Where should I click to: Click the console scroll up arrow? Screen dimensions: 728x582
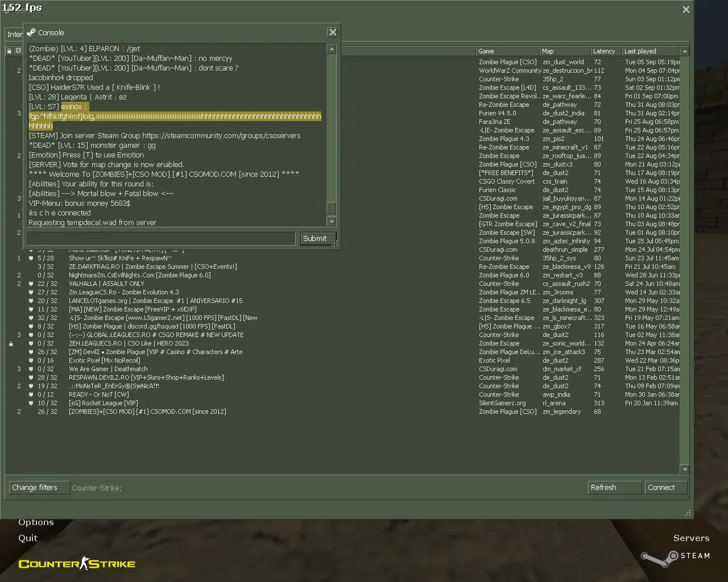pyautogui.click(x=332, y=49)
